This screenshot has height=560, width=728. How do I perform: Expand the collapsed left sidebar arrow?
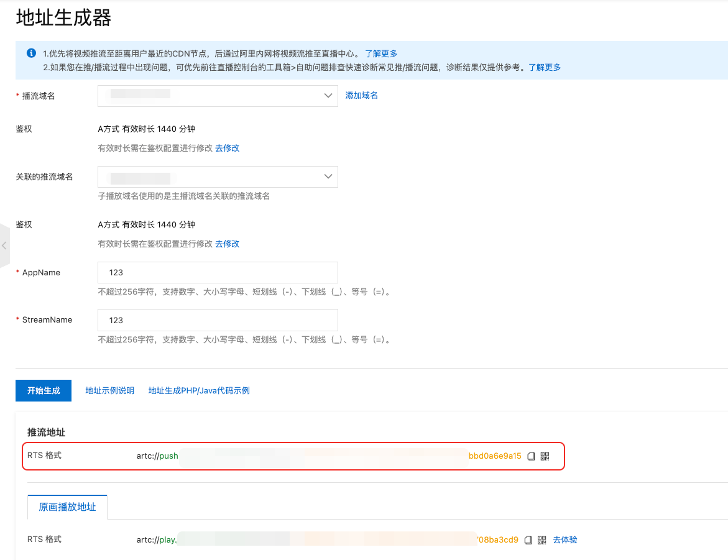[x=4, y=246]
